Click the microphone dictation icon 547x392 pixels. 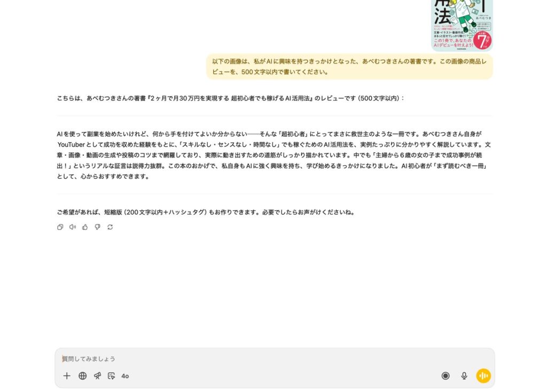pyautogui.click(x=464, y=375)
